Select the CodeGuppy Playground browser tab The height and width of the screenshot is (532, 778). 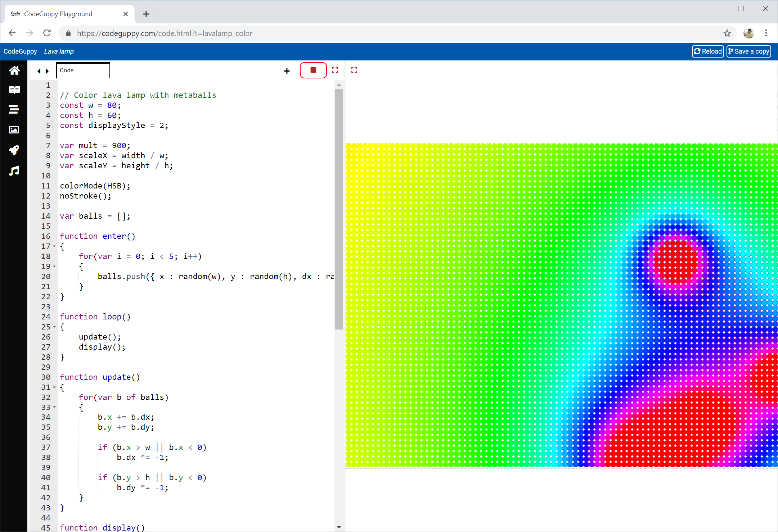pyautogui.click(x=58, y=14)
